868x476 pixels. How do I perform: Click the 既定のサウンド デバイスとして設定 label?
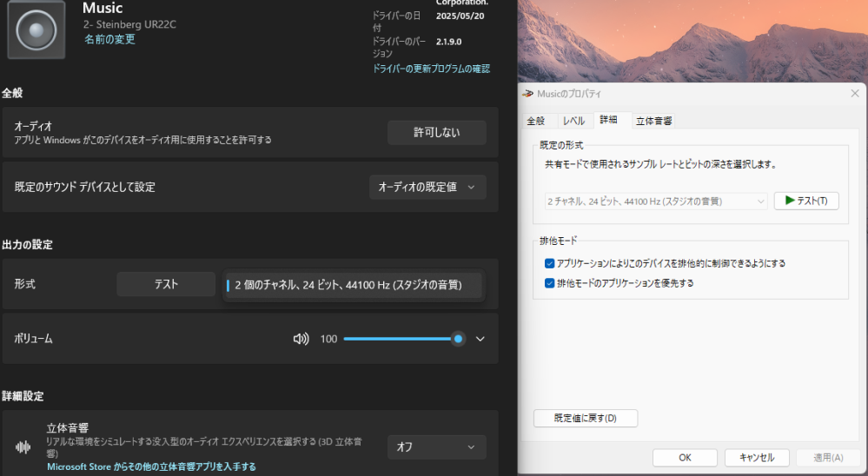[x=84, y=187]
